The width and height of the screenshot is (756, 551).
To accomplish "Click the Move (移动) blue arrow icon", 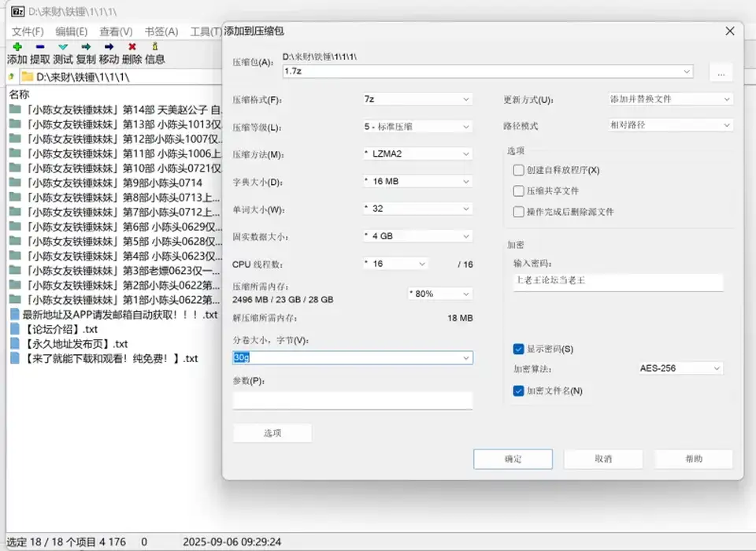I will 109,46.
